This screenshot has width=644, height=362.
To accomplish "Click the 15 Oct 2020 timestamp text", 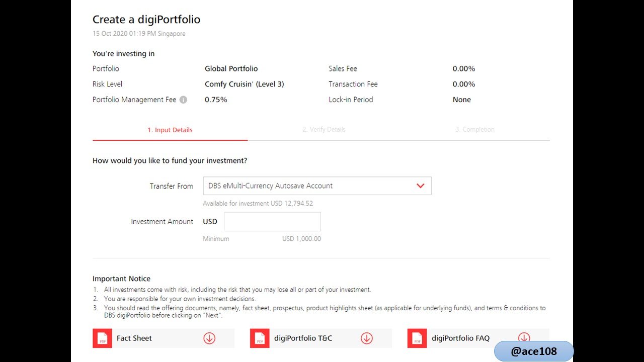I will pyautogui.click(x=139, y=34).
